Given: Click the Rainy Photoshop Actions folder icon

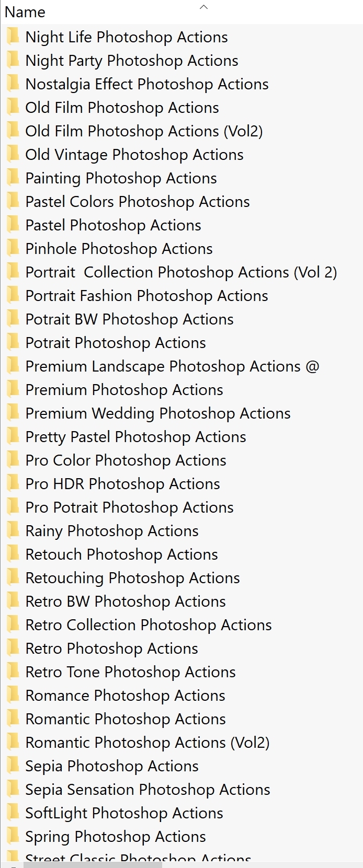Looking at the screenshot, I should (x=13, y=530).
